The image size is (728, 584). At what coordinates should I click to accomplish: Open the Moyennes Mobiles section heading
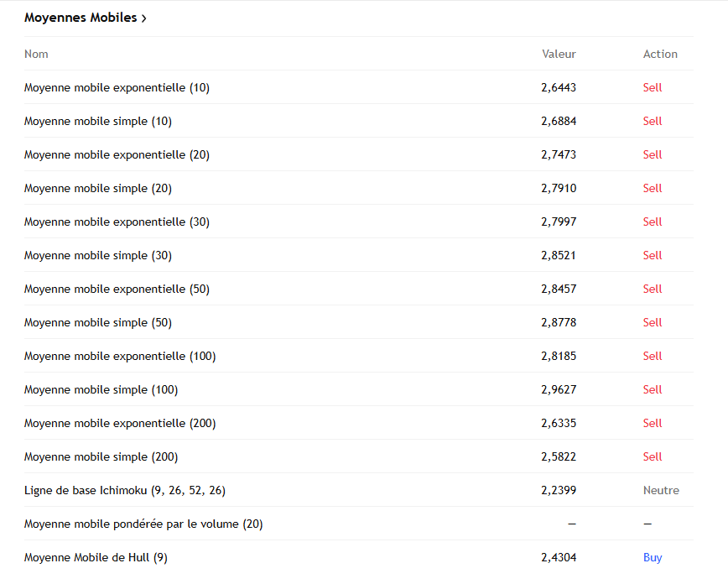click(x=81, y=18)
